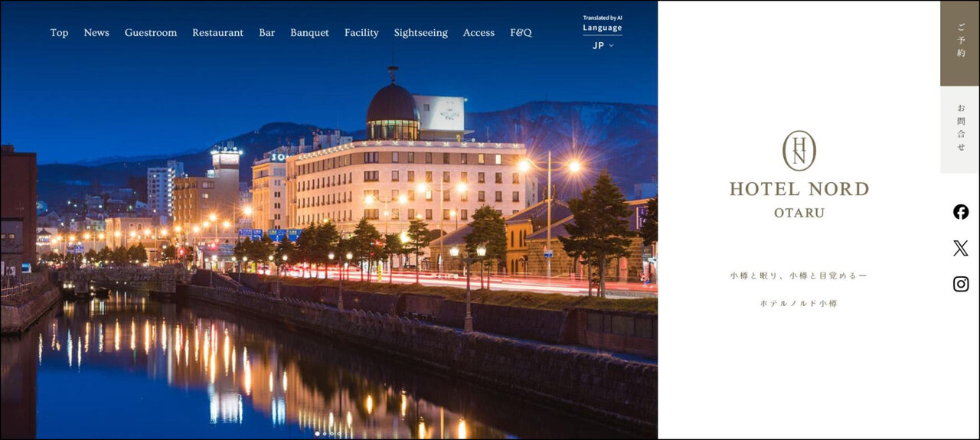
Task: Open the hotel's Facebook page
Action: [x=960, y=212]
